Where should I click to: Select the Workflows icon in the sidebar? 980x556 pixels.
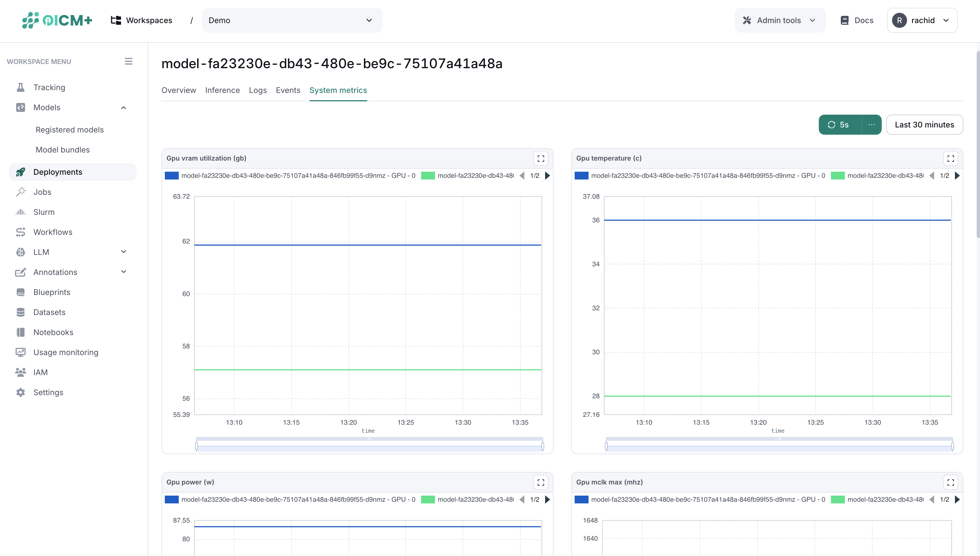(x=21, y=232)
